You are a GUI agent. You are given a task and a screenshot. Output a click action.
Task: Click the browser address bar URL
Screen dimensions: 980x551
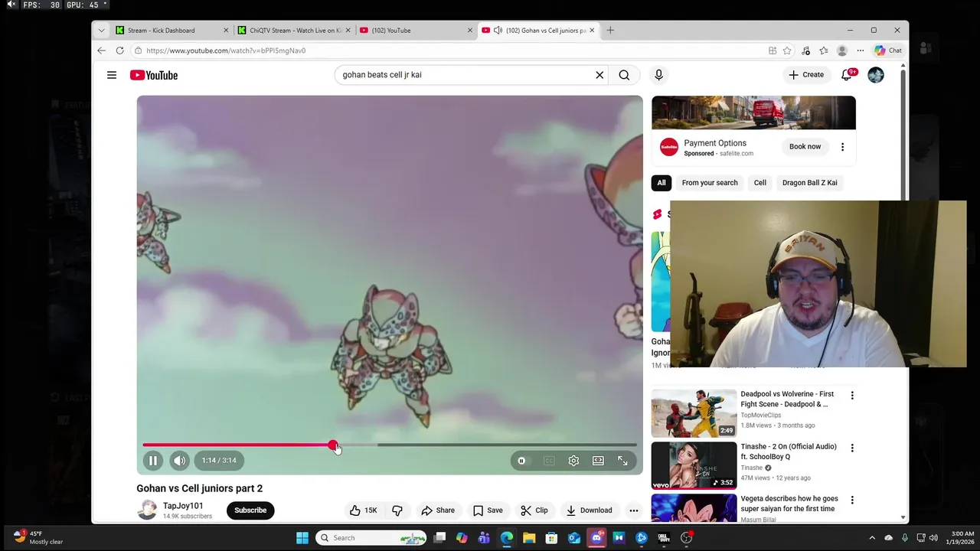click(226, 51)
